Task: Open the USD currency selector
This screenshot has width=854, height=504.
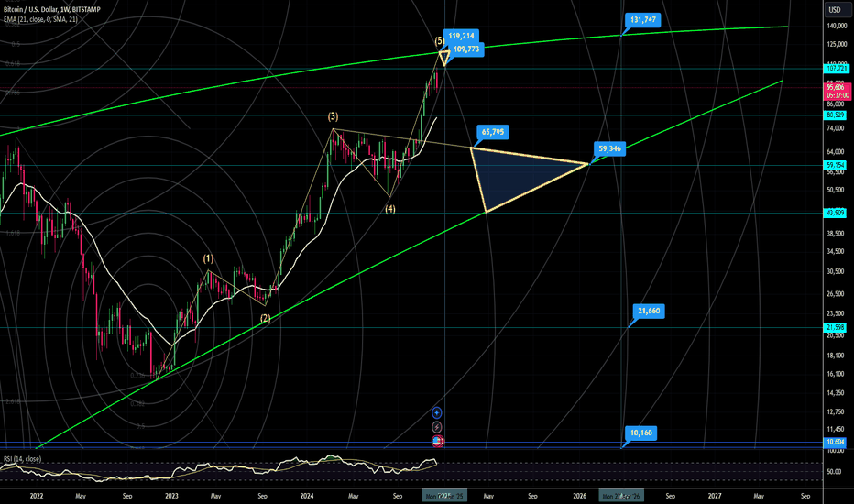Action: click(x=835, y=10)
